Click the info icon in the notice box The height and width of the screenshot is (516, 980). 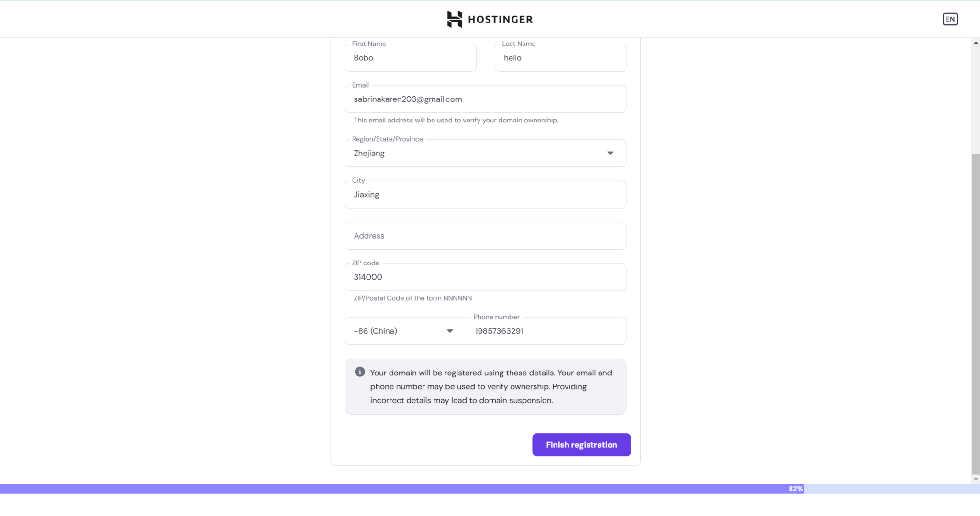coord(360,372)
